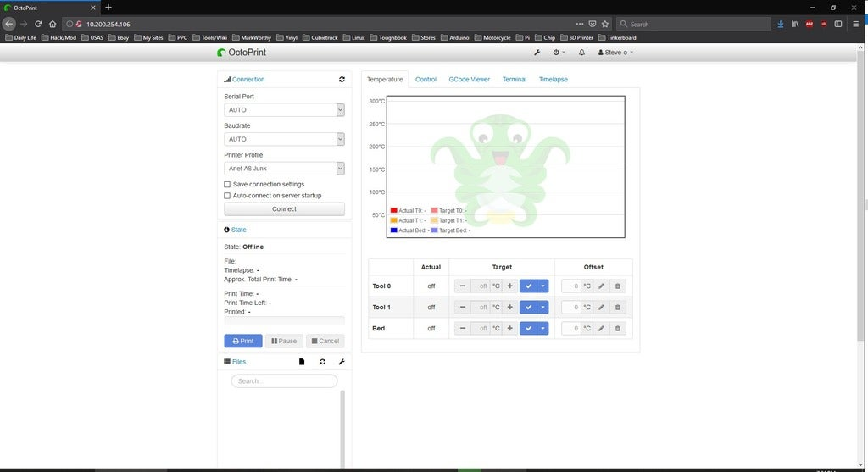Viewport: 868px width, 472px height.
Task: Increase Tool 1 target temperature
Action: 509,307
